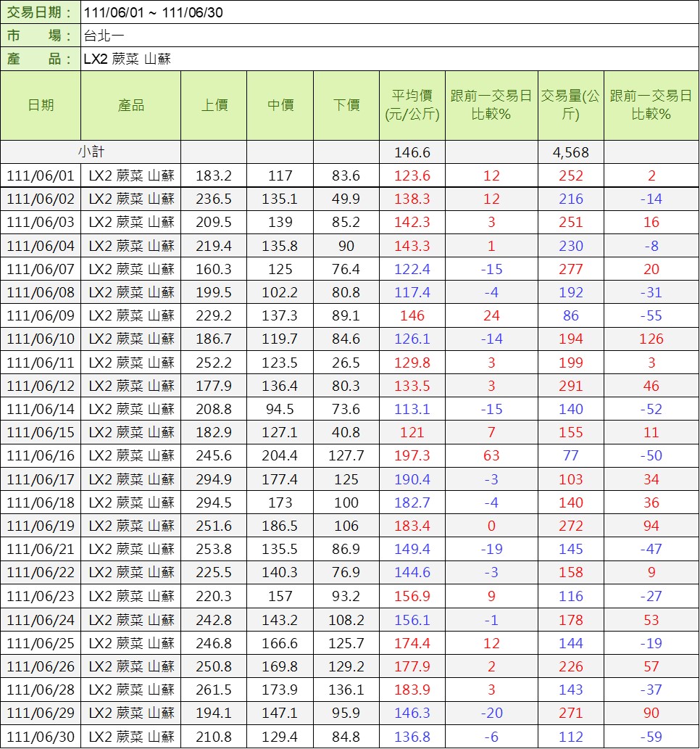The image size is (700, 749).
Task: Select the 中價 column header
Action: point(280,105)
